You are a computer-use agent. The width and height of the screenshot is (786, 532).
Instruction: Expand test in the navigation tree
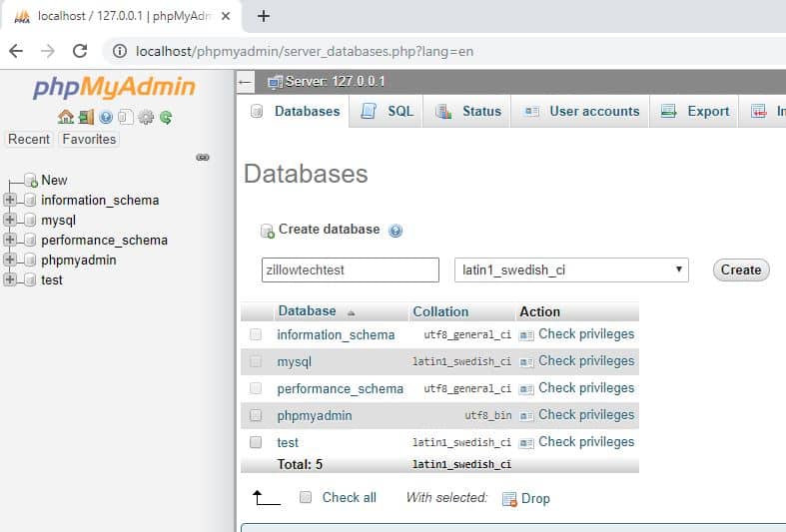tap(10, 279)
